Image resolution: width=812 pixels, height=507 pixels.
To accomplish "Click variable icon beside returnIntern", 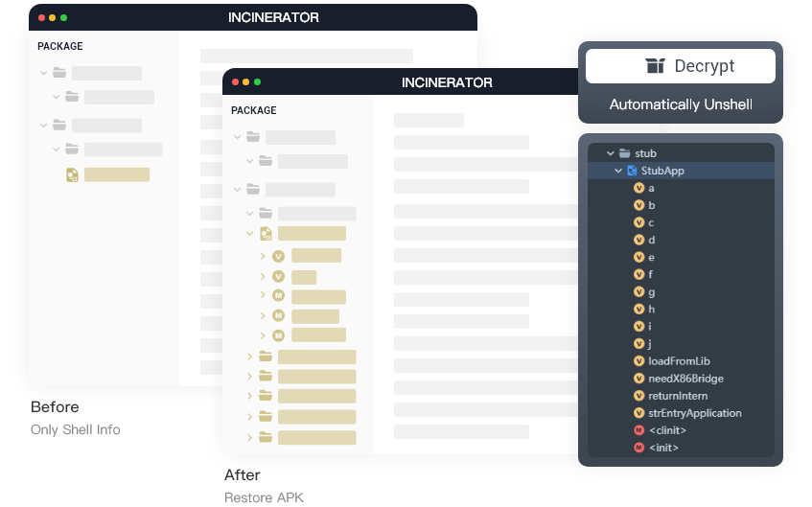I will (x=639, y=396).
